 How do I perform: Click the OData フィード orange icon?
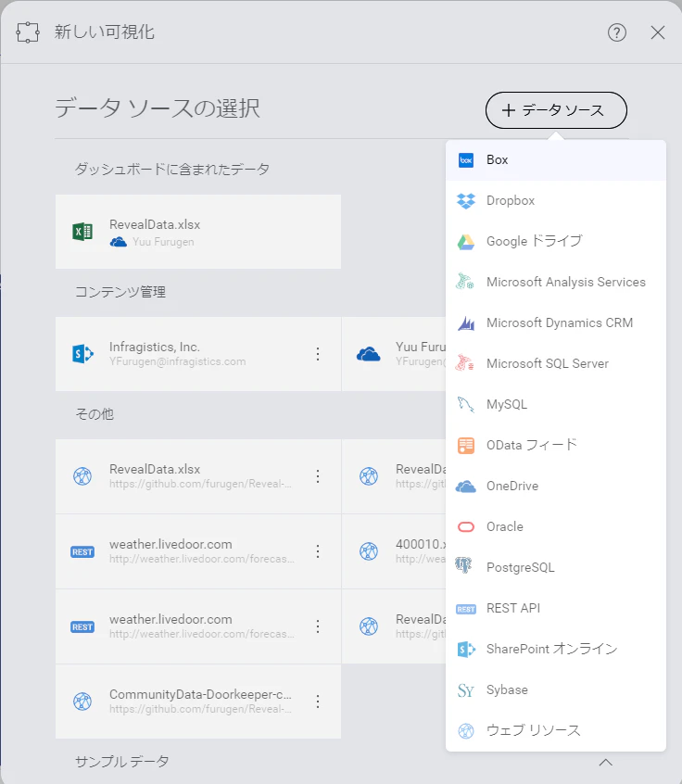(465, 445)
